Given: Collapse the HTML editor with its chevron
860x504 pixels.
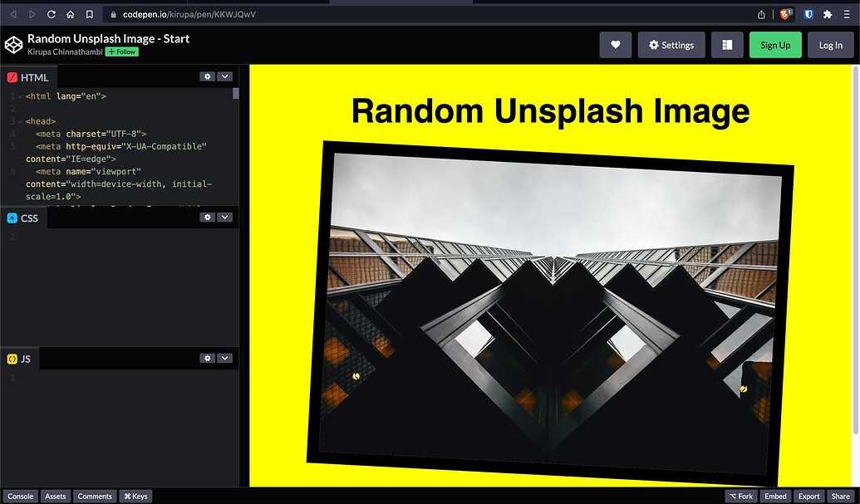Looking at the screenshot, I should [224, 76].
